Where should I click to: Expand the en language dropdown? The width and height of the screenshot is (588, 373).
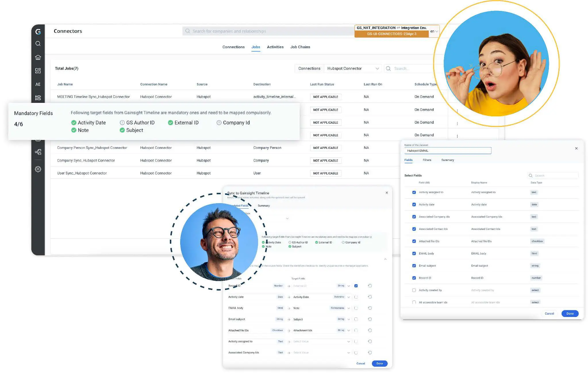coord(434,31)
